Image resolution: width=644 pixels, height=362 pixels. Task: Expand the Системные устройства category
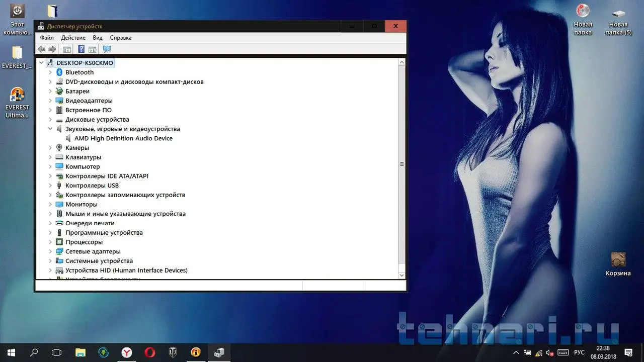(50, 261)
